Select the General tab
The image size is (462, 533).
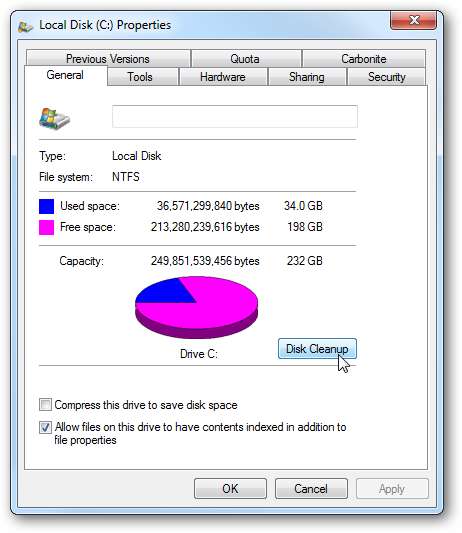66,75
